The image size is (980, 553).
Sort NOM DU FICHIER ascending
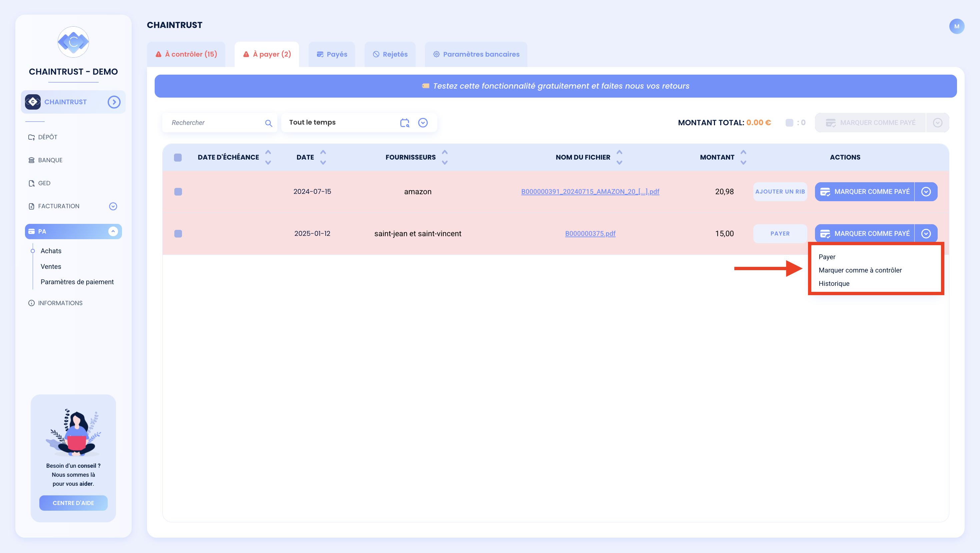pos(619,152)
